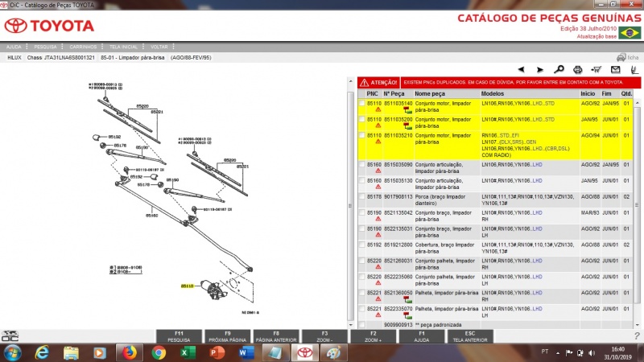Go to previous figure with left arrow icon
This screenshot has width=644, height=362.
[521, 70]
